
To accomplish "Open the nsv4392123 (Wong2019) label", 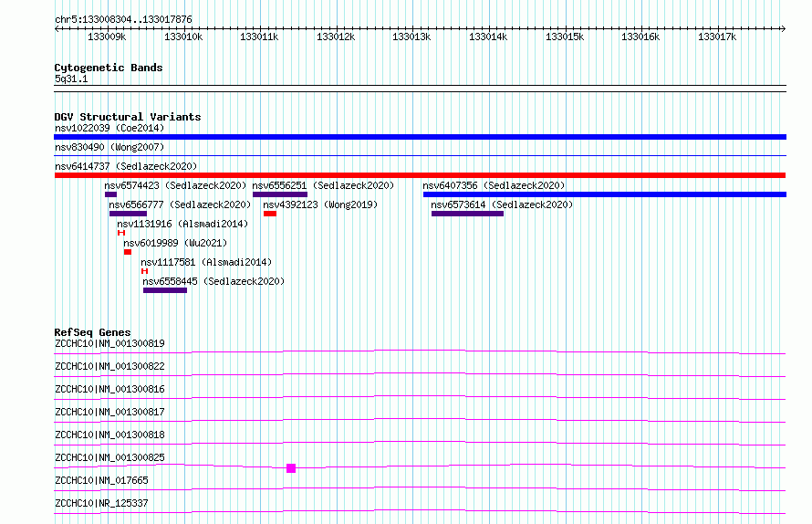I will click(x=320, y=204).
